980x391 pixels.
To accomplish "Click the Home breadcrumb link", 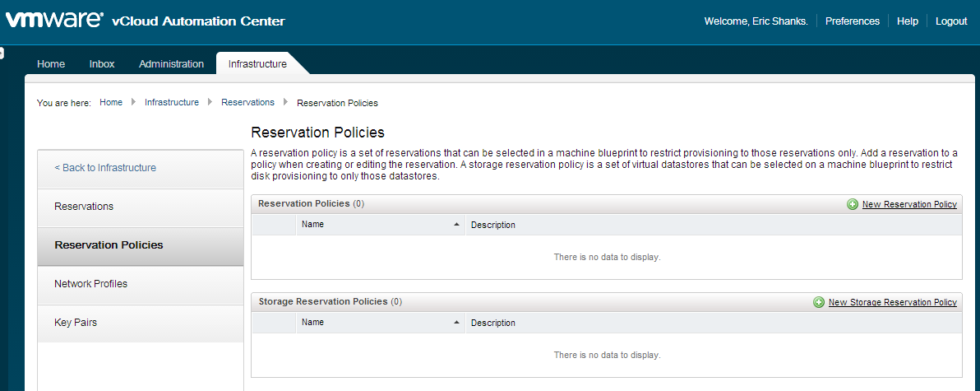I will (111, 102).
